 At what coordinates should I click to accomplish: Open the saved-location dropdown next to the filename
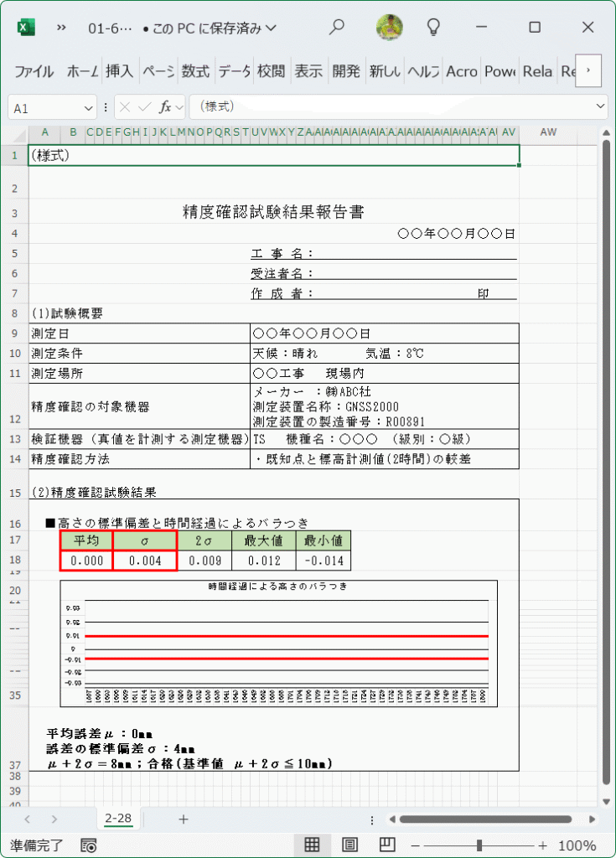271,28
